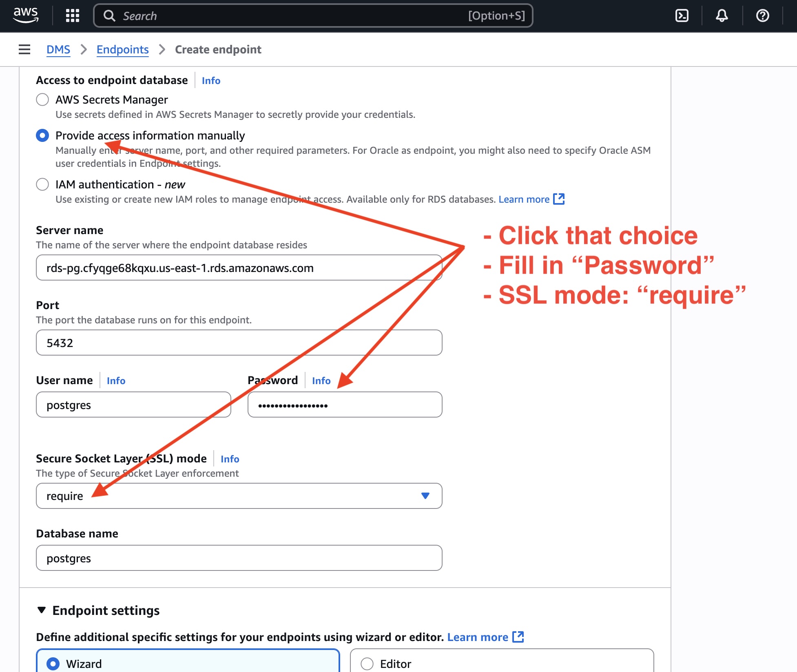
Task: Focus the Port input field
Action: 239,343
